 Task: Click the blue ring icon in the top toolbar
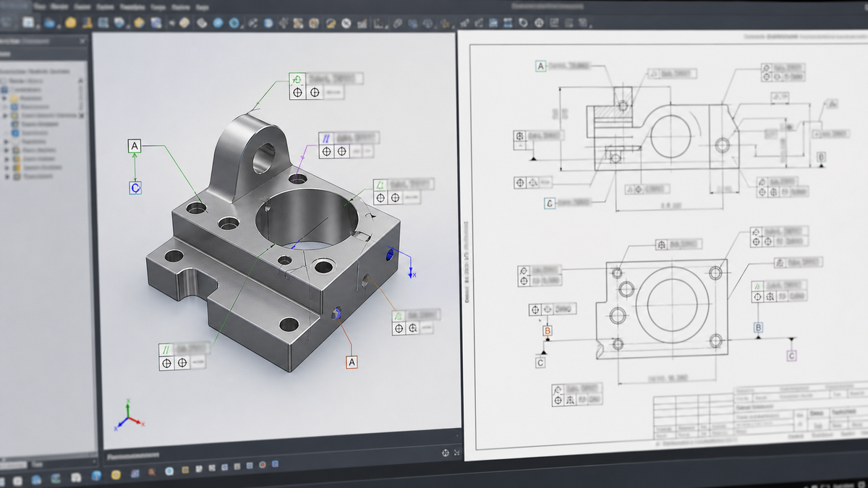click(x=234, y=23)
